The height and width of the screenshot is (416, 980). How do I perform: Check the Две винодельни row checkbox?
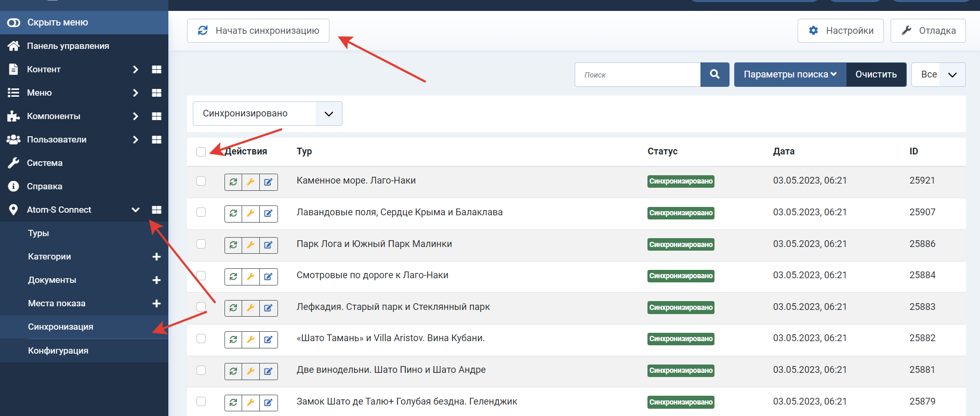[x=201, y=370]
